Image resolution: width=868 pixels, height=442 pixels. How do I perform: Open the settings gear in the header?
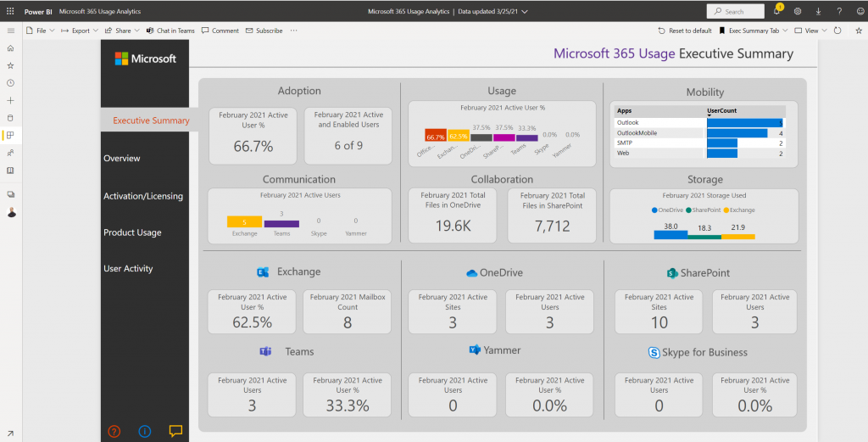[x=798, y=11]
